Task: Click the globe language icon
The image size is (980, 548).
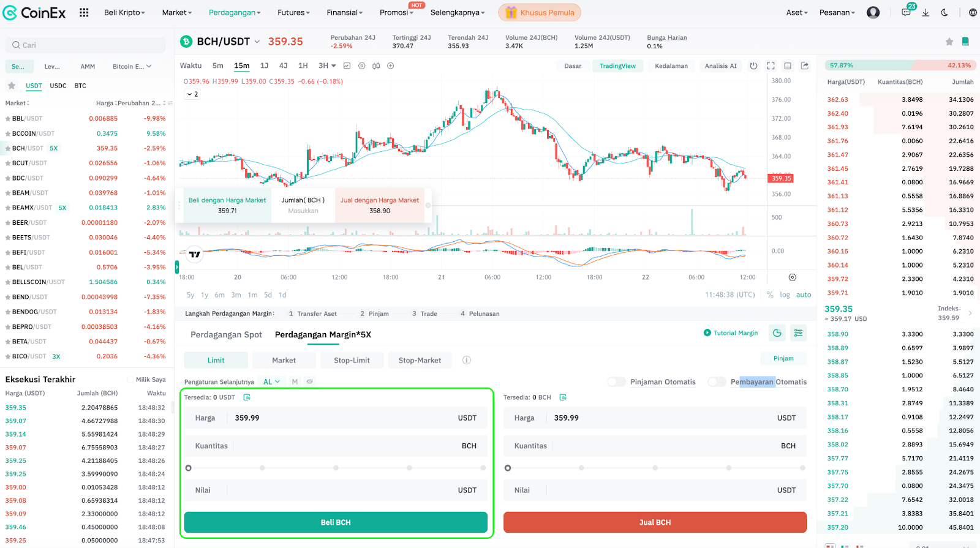Action: (973, 12)
